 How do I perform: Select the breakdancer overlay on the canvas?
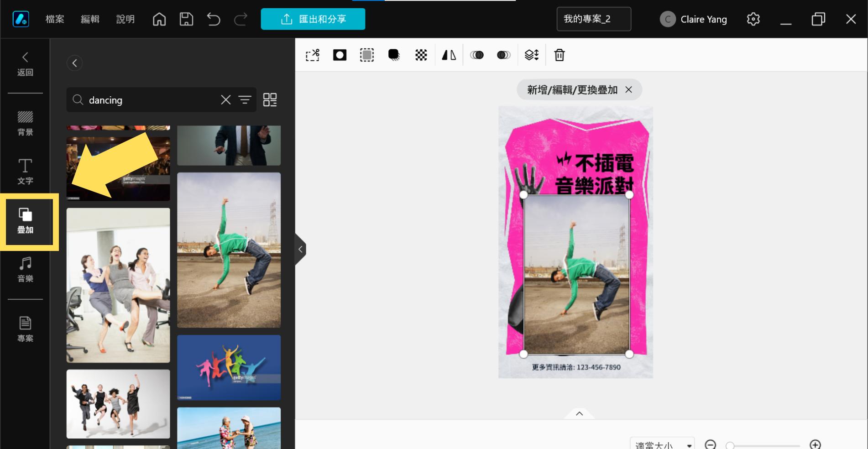[576, 274]
